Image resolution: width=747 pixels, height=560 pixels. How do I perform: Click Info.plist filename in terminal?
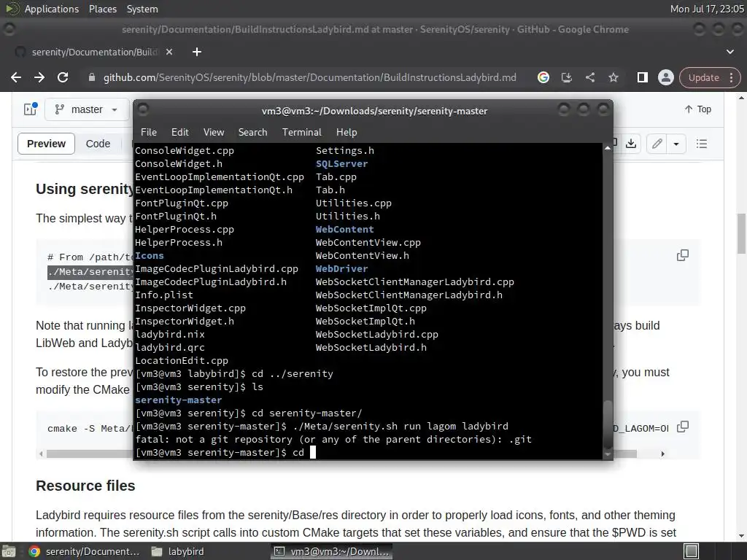pyautogui.click(x=164, y=295)
